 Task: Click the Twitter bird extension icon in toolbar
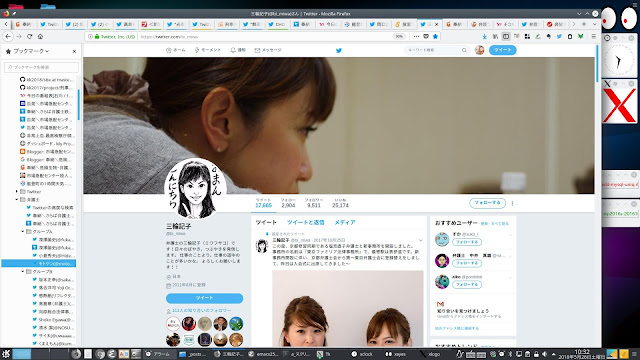click(x=559, y=36)
